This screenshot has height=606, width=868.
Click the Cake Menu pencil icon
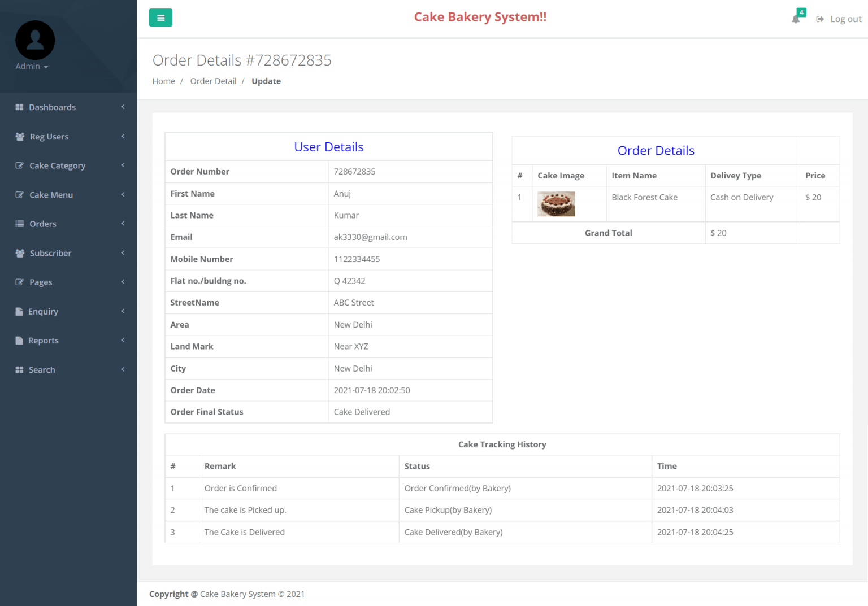tap(19, 194)
